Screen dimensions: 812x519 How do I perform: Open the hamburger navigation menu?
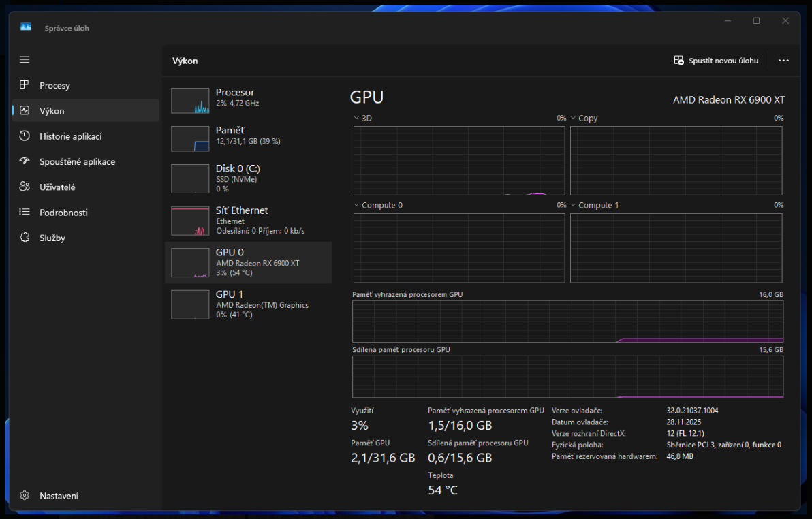[25, 59]
